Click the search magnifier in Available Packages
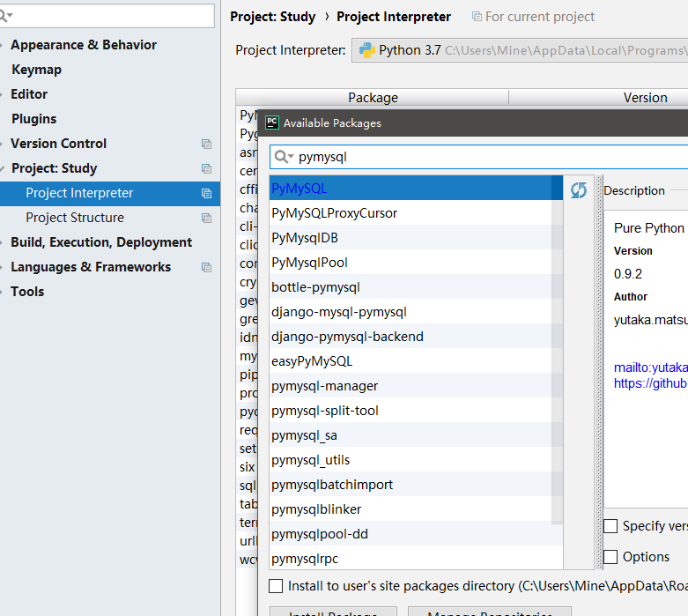The height and width of the screenshot is (616, 688). click(x=283, y=157)
